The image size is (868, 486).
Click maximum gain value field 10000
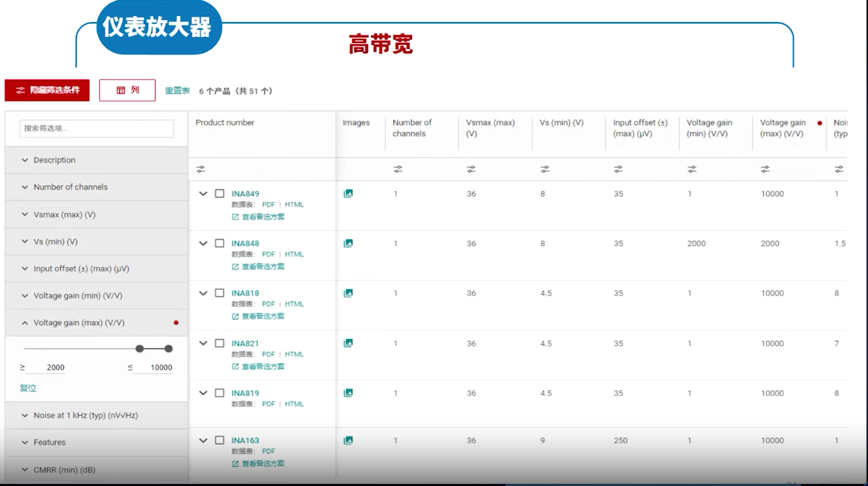click(x=153, y=367)
